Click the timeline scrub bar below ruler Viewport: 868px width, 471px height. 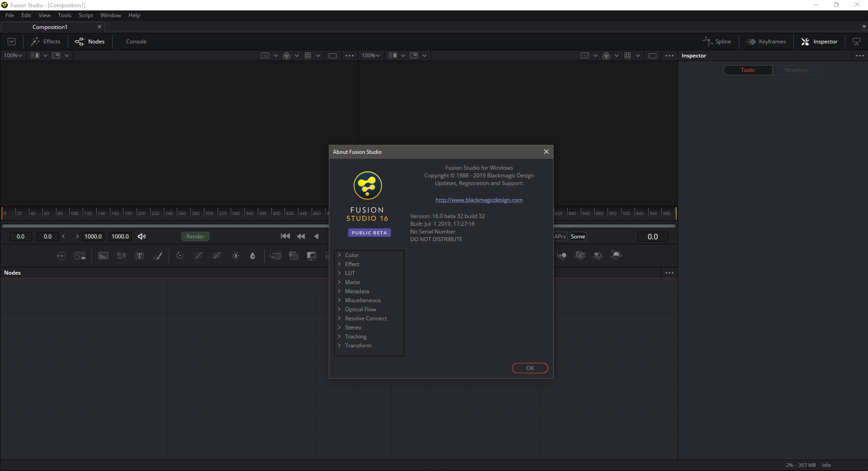point(165,226)
